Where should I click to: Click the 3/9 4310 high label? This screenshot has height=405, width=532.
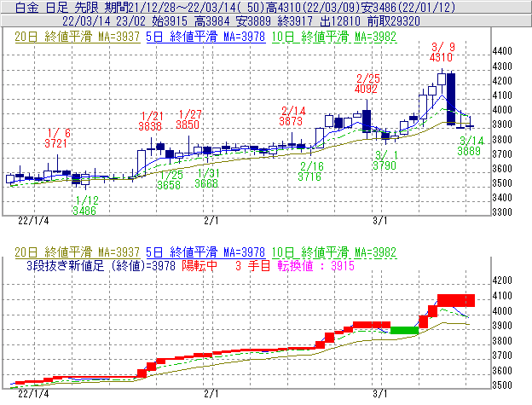pyautogui.click(x=442, y=52)
